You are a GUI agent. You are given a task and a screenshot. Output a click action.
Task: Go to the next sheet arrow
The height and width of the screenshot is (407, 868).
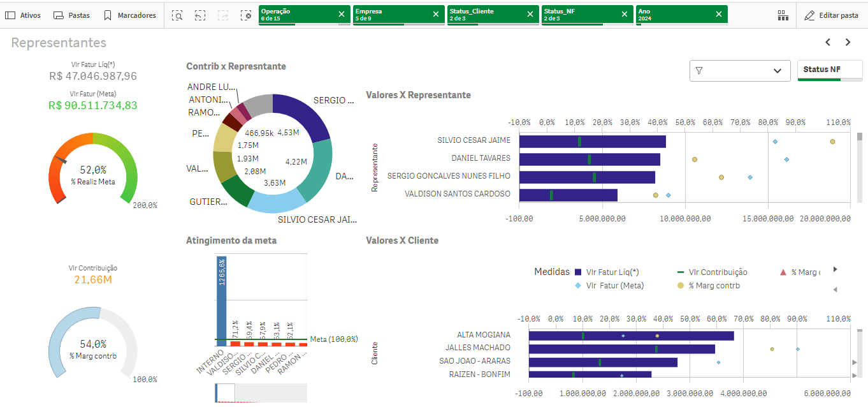848,42
